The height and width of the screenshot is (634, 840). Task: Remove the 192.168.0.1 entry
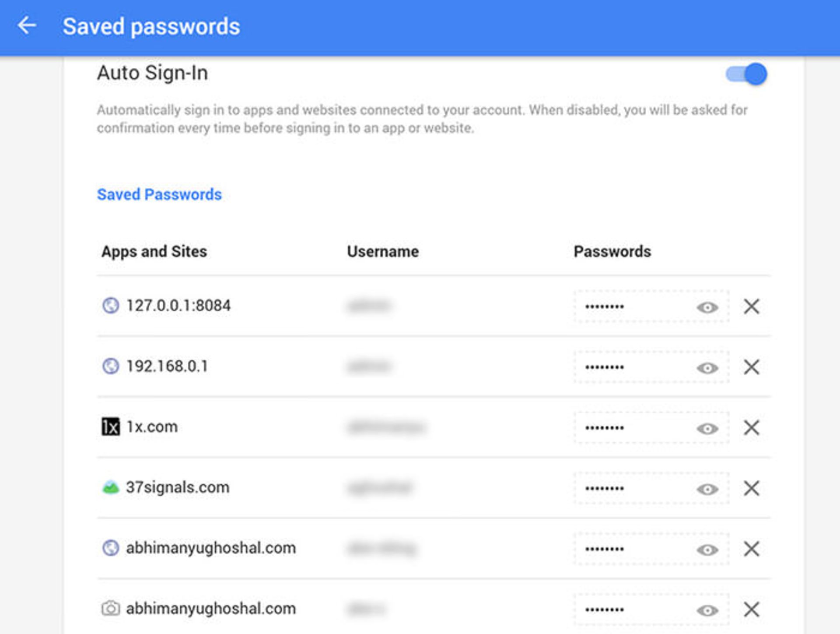[751, 367]
